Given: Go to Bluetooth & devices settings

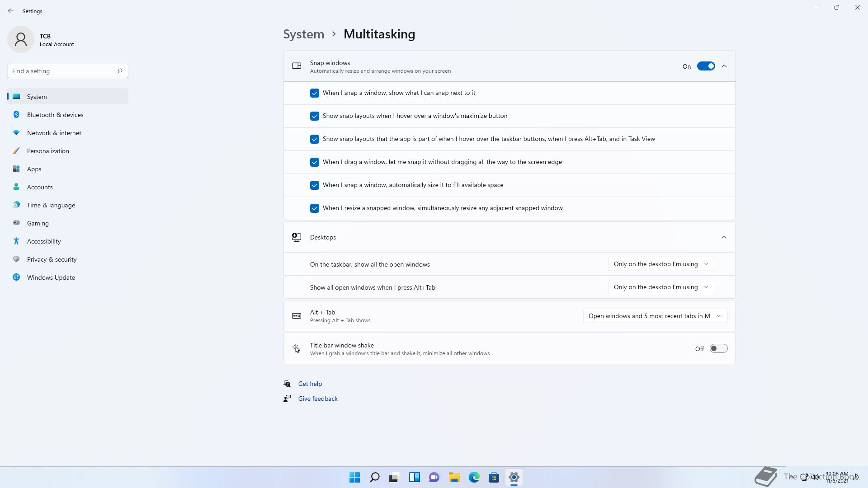Looking at the screenshot, I should [55, 115].
